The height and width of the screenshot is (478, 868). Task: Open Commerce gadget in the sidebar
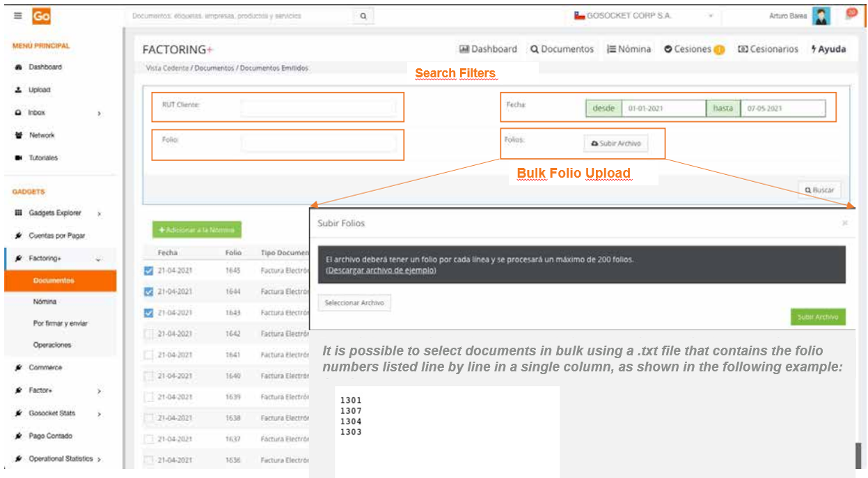point(45,367)
